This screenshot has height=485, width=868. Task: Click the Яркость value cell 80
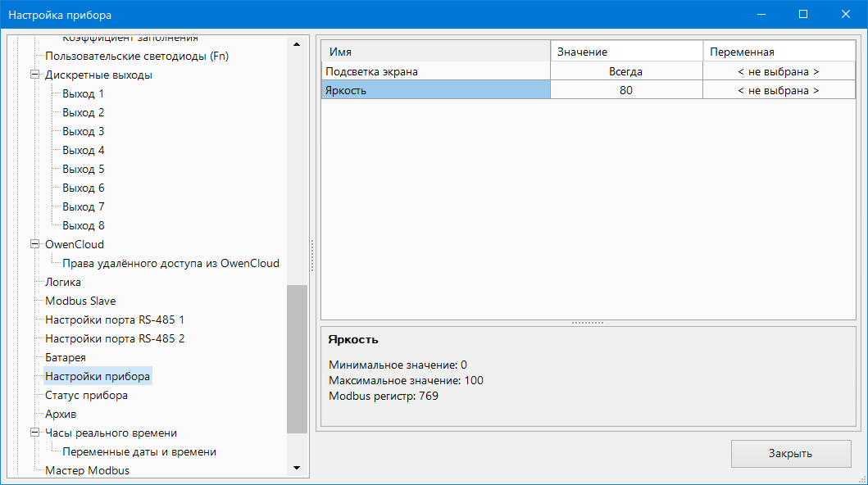coord(625,91)
